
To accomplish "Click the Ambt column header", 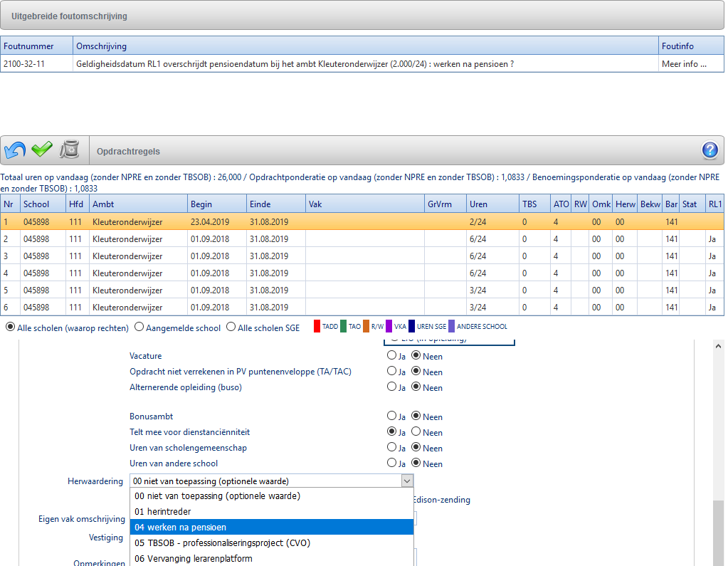I will [138, 204].
